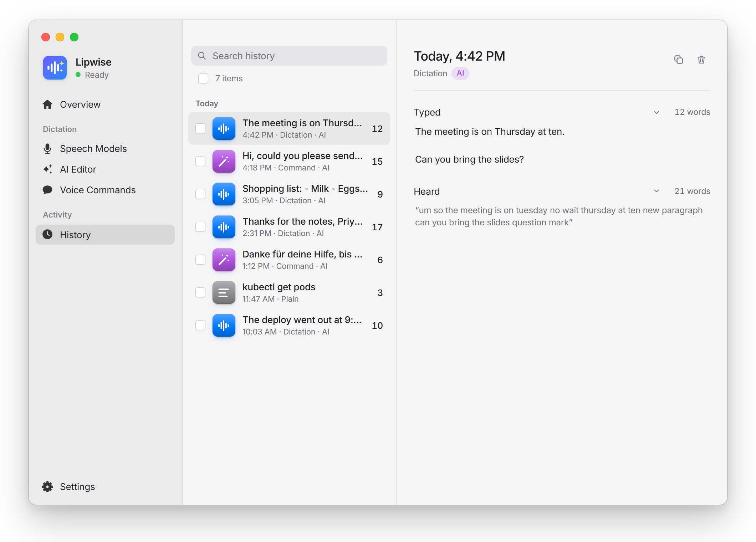Click the waveform icon for The deploy went out
This screenshot has height=542, width=756.
pos(224,325)
